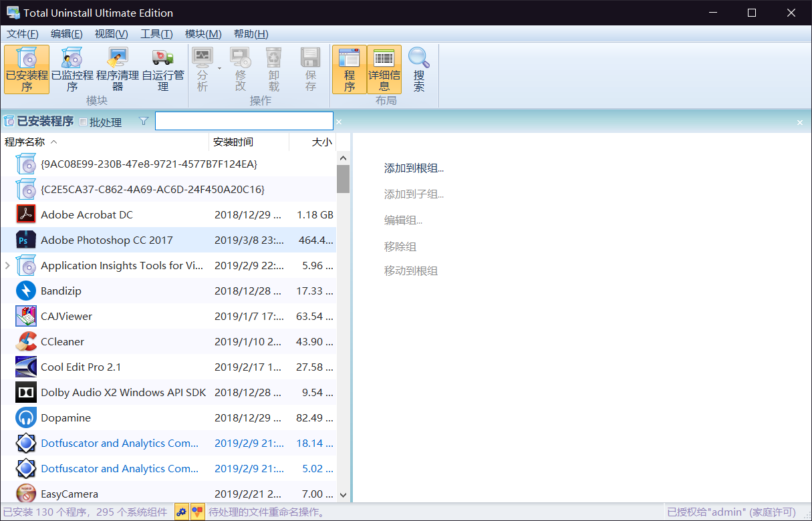Viewport: 812px width, 521px height.
Task: Sort by 安装时间 column header
Action: point(249,142)
